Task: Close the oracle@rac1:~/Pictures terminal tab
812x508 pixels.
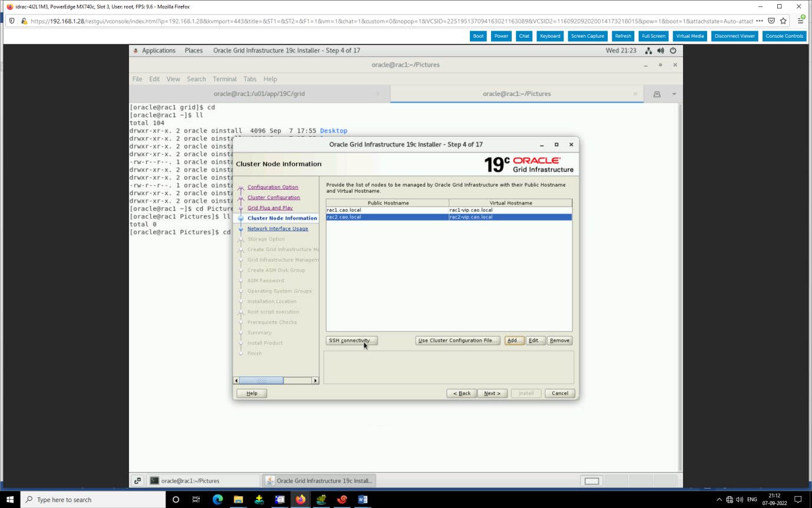Action: tap(635, 94)
